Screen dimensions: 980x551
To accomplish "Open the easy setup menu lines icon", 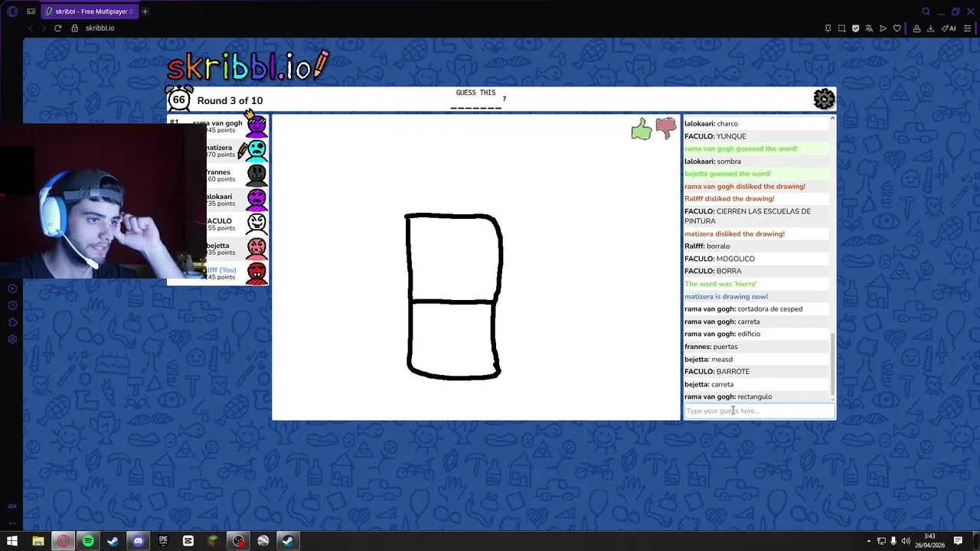I will click(x=967, y=28).
